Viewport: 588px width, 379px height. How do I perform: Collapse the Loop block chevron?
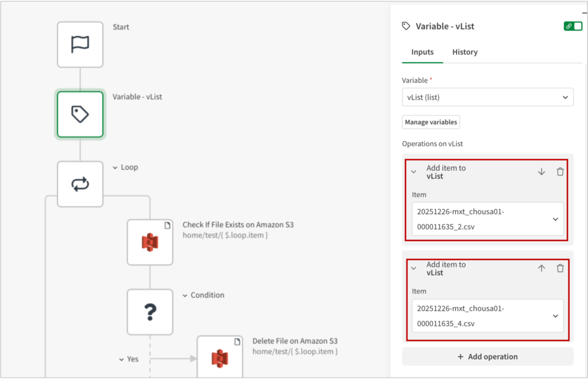(114, 168)
